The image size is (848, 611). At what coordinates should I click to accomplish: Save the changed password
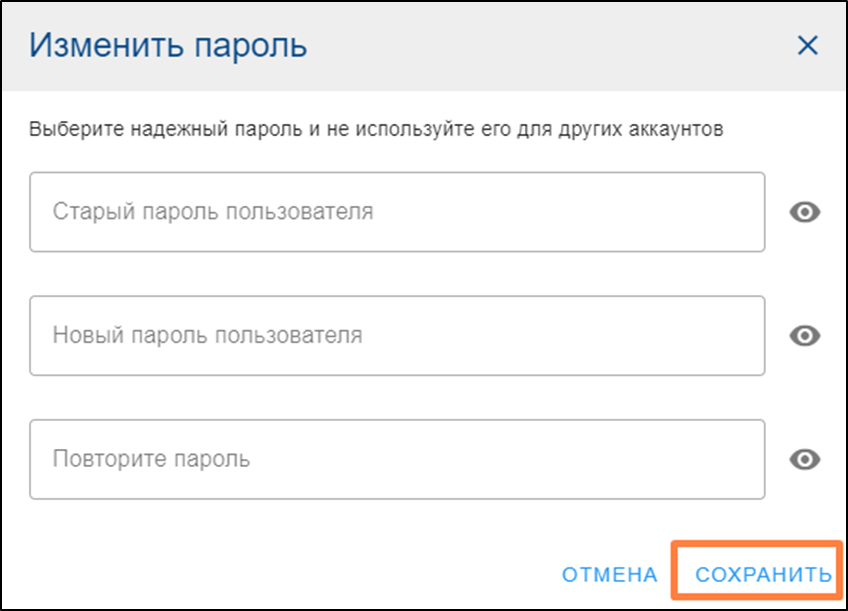point(763,574)
